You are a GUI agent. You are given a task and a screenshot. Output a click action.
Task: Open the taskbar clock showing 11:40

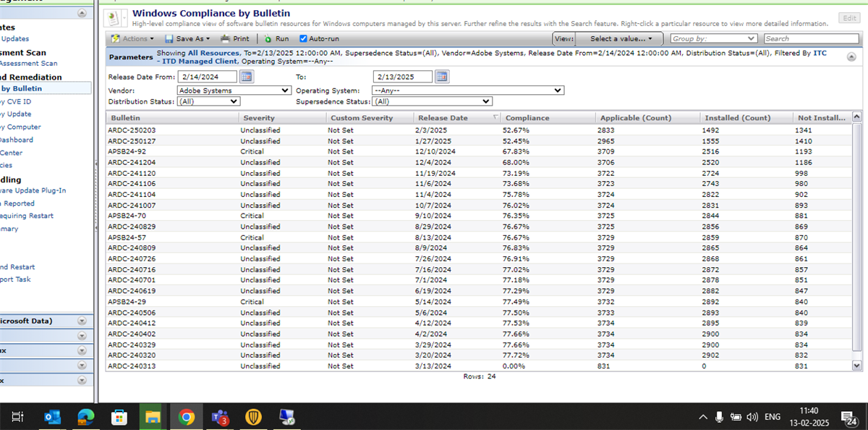[809, 416]
